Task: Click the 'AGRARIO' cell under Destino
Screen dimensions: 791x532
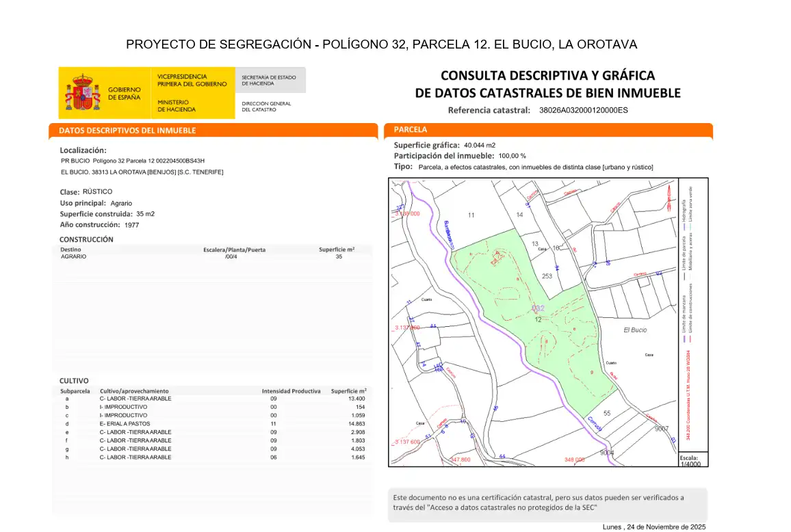Action: (74, 256)
